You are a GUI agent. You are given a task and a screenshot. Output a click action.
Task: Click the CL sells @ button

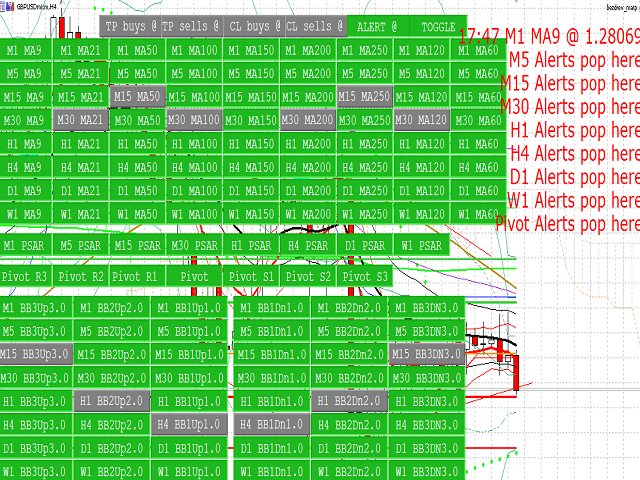point(316,27)
